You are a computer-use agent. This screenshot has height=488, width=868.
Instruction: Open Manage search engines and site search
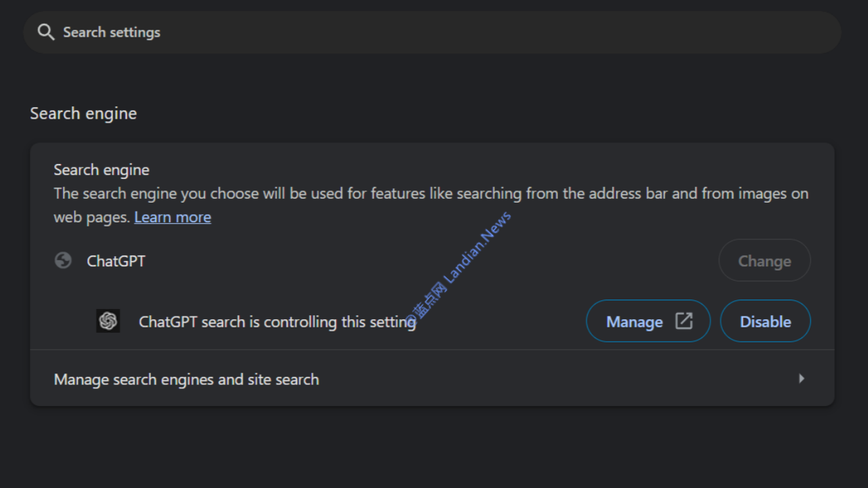point(186,379)
